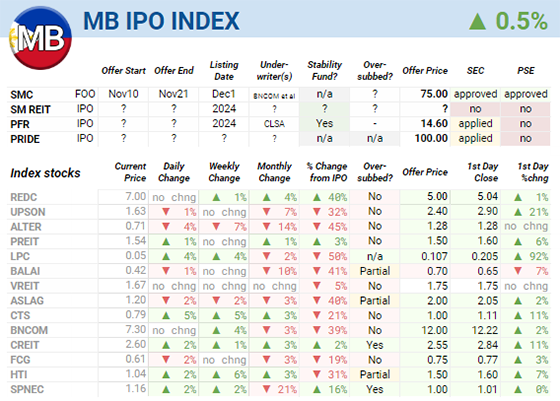Click SMC's Nov10 offer start cell
Image resolution: width=560 pixels, height=401 pixels.
(123, 94)
